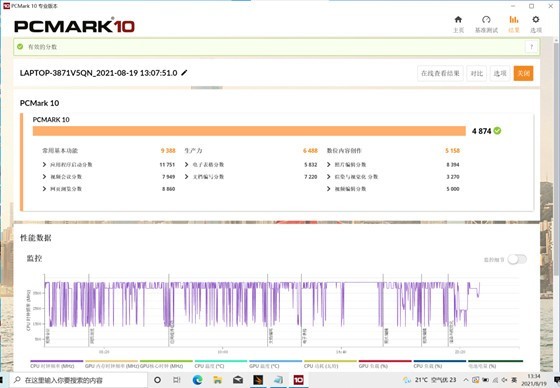Click the Compare button
560x388 pixels.
(x=476, y=73)
